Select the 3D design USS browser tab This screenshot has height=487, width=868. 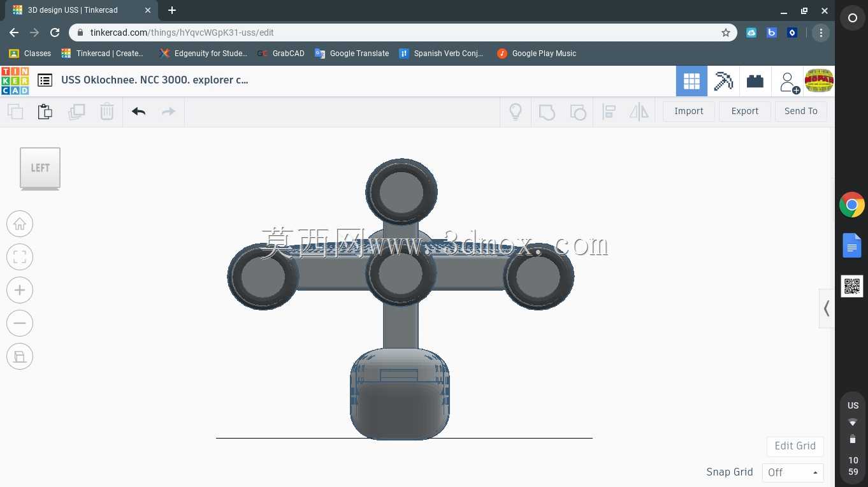(80, 10)
